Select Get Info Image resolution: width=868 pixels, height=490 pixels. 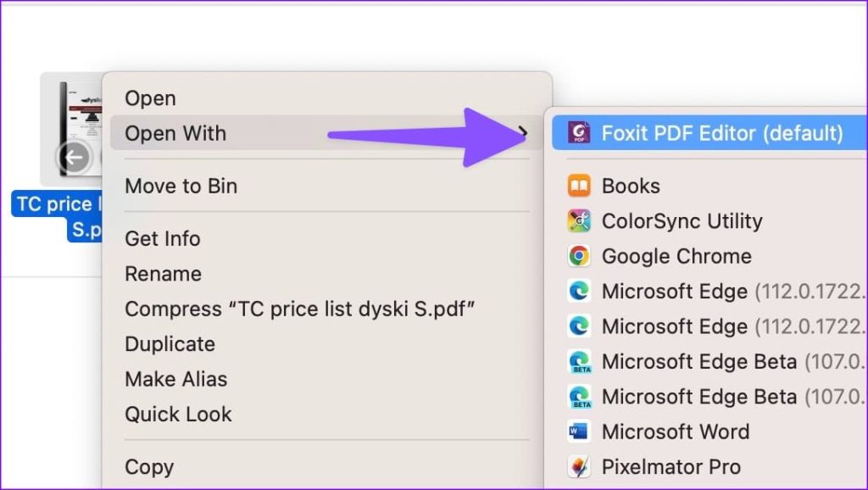tap(162, 238)
